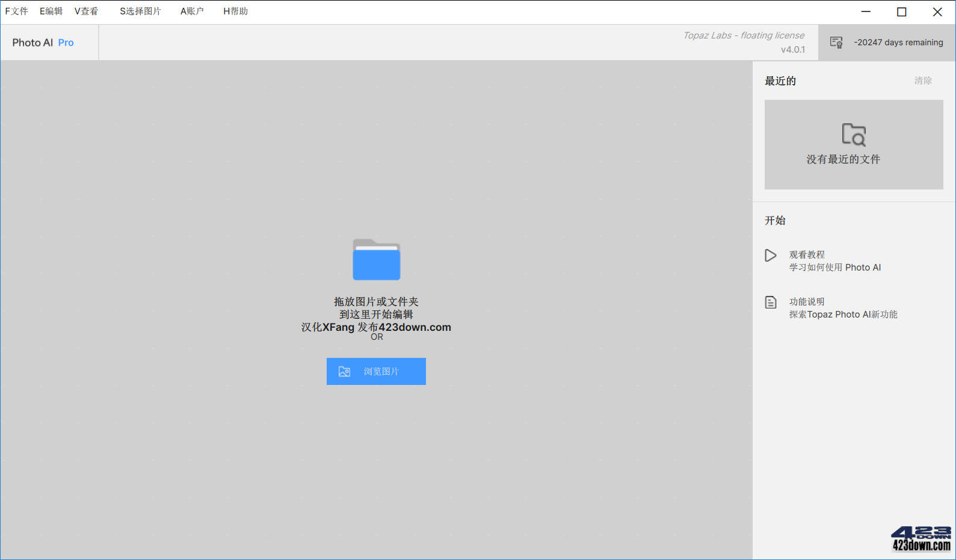Click the -20247 days remaining text

[898, 43]
